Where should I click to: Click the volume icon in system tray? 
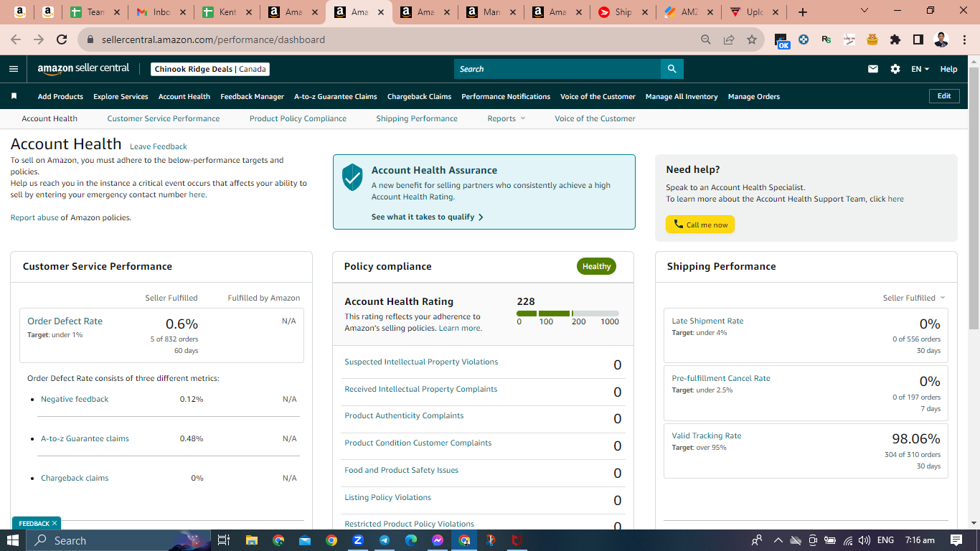(x=864, y=540)
